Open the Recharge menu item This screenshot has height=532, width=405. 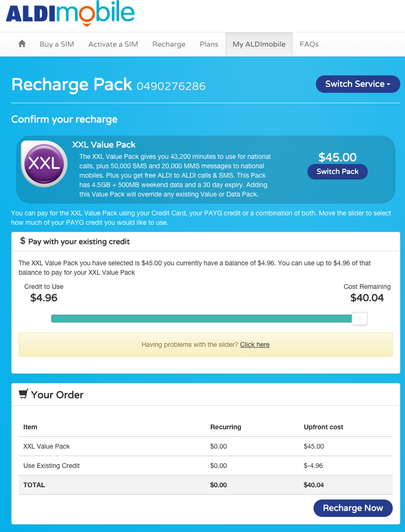coord(169,44)
